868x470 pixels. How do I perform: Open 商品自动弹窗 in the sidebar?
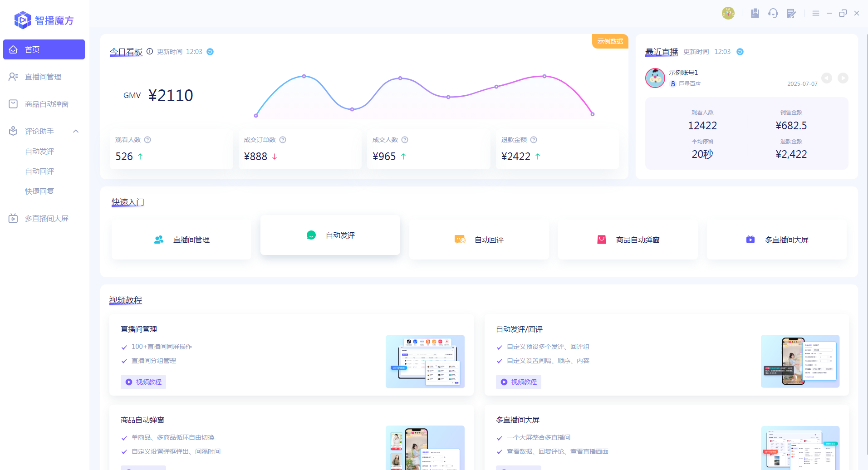tap(44, 104)
